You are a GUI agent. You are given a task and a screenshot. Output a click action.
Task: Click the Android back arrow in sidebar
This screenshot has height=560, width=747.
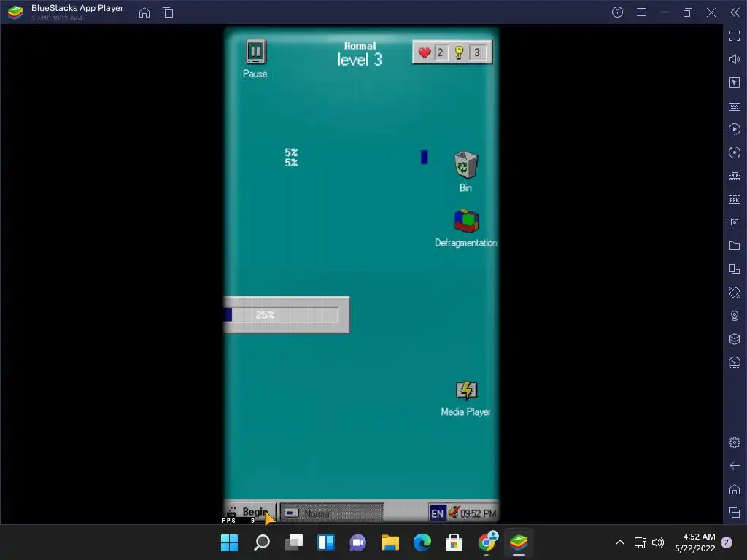tap(735, 466)
